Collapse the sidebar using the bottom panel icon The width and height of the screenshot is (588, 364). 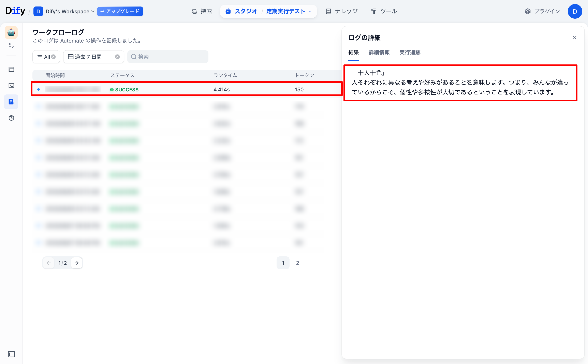(x=11, y=354)
